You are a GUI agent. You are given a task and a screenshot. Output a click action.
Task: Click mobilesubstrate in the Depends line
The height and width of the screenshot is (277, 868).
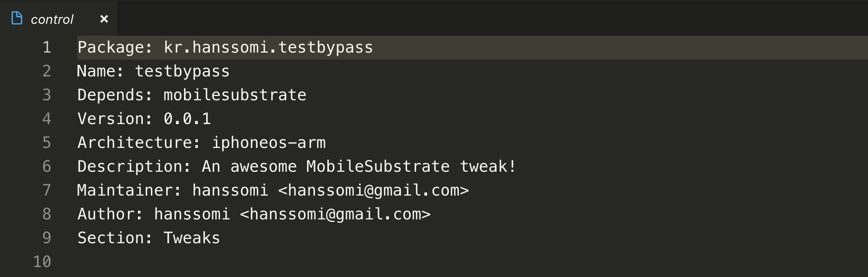(x=235, y=95)
